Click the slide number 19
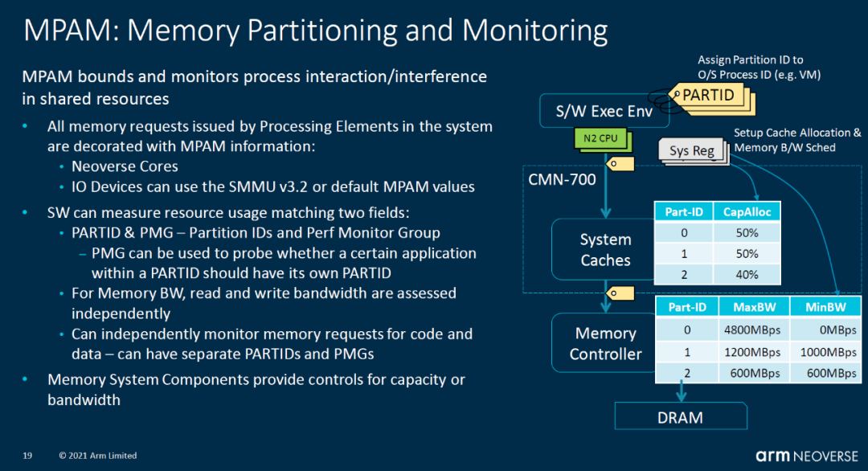This screenshot has width=868, height=471. [27, 456]
